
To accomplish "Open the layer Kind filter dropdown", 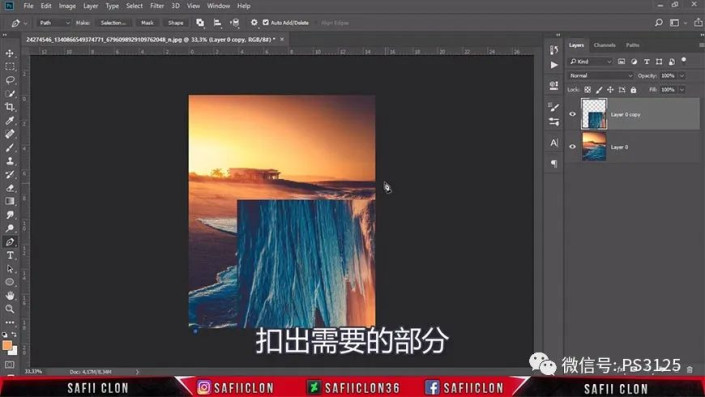I will click(x=590, y=62).
